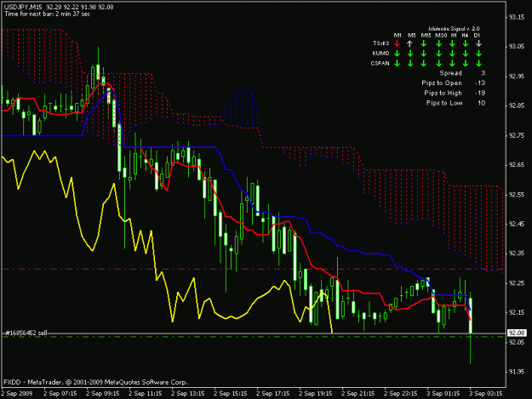Click the M30 timeframe column header
Screen dimensions: 532x399
441,35
